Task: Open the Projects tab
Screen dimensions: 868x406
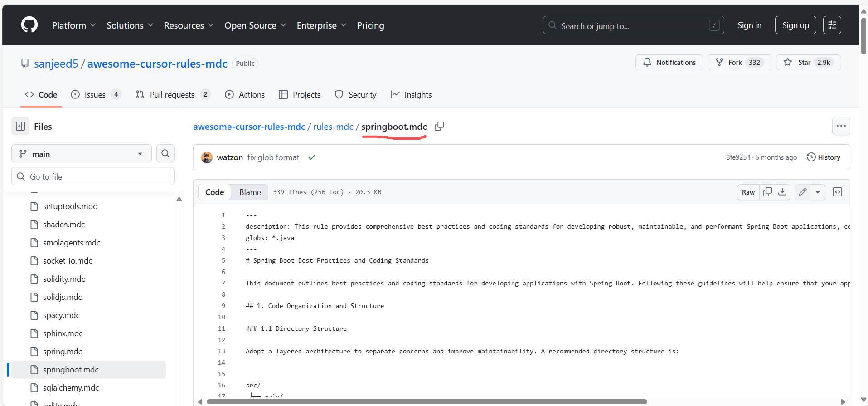Action: tap(300, 94)
